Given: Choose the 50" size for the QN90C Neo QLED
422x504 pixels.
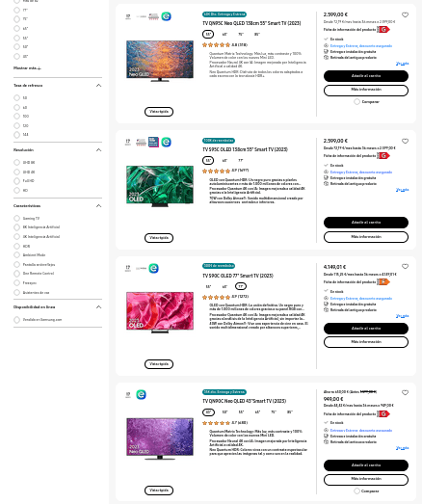Looking at the screenshot, I should pos(224,412).
